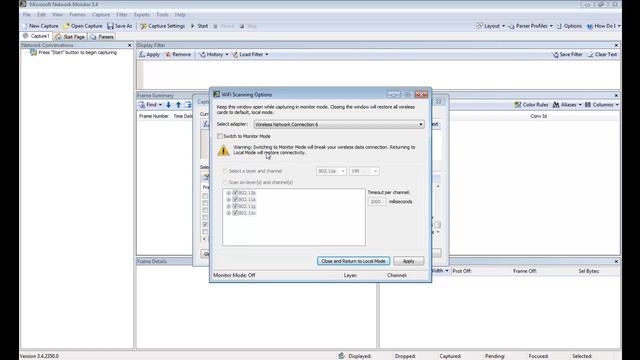Click the blue up arrow in Frame Summary
Screen dimensions: 640x360
click(x=178, y=105)
